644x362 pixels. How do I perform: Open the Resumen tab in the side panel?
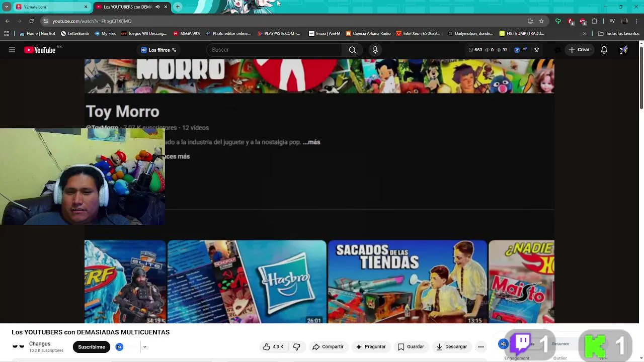pyautogui.click(x=560, y=344)
